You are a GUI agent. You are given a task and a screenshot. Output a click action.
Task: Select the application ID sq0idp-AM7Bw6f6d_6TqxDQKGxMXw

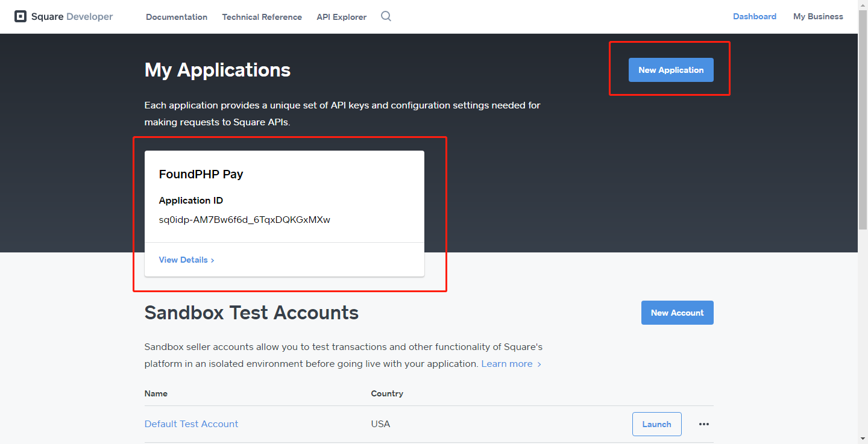(x=245, y=220)
